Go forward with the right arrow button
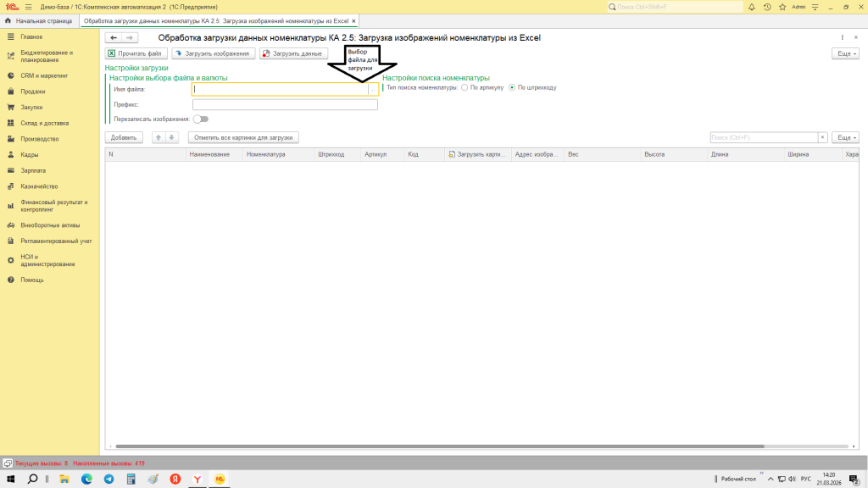The image size is (868, 488). 130,37
